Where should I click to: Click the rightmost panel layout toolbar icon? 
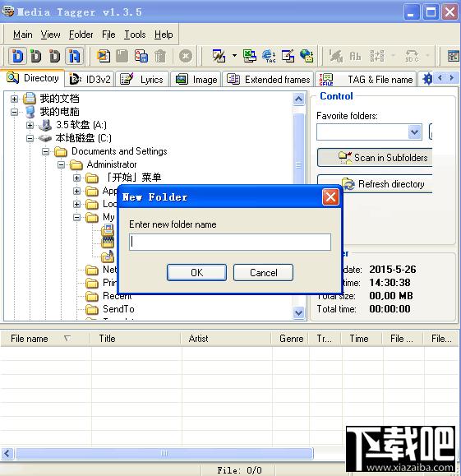point(453,56)
